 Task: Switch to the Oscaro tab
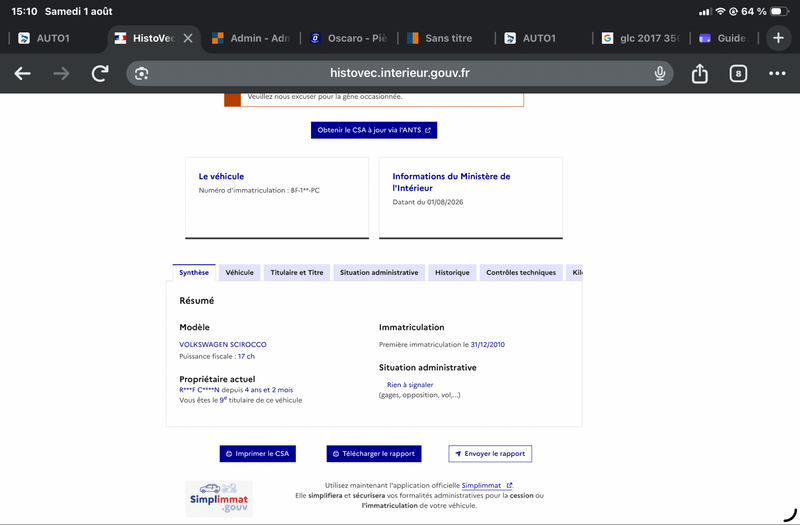[x=349, y=38]
